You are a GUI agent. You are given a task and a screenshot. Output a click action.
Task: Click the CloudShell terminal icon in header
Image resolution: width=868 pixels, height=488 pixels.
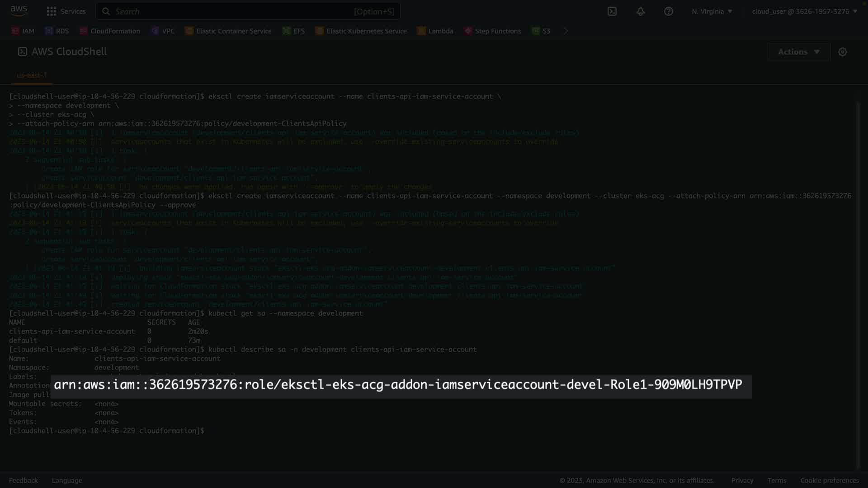coord(612,11)
